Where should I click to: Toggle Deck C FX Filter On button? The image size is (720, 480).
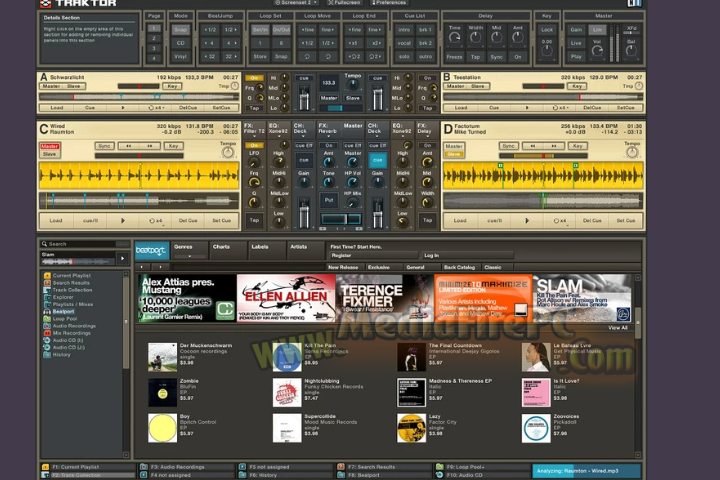254,145
